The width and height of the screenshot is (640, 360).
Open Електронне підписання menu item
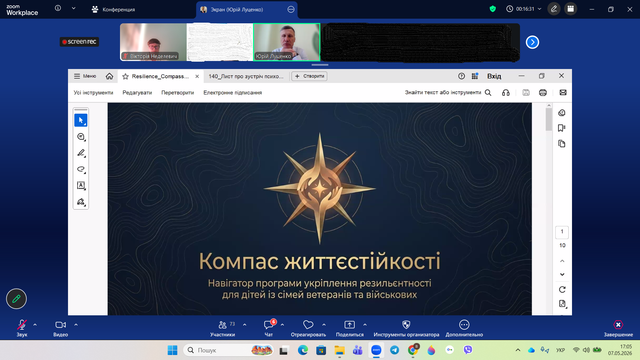coord(233,93)
